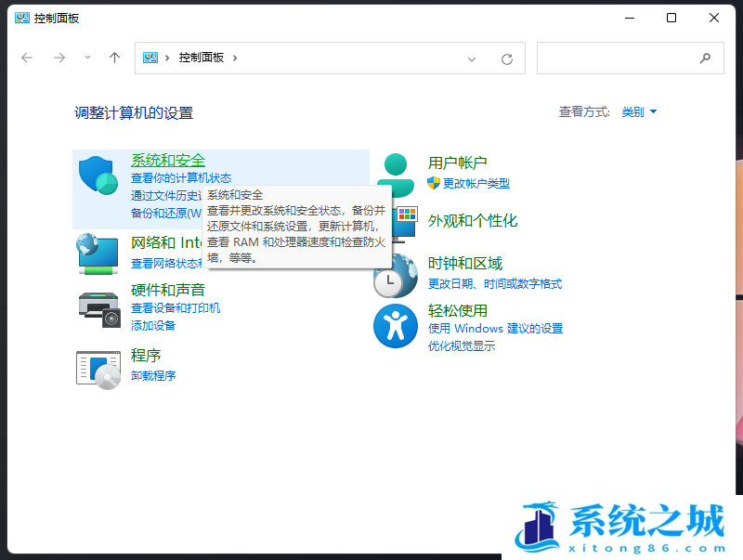Open 查看设备和打印机 link

point(176,308)
